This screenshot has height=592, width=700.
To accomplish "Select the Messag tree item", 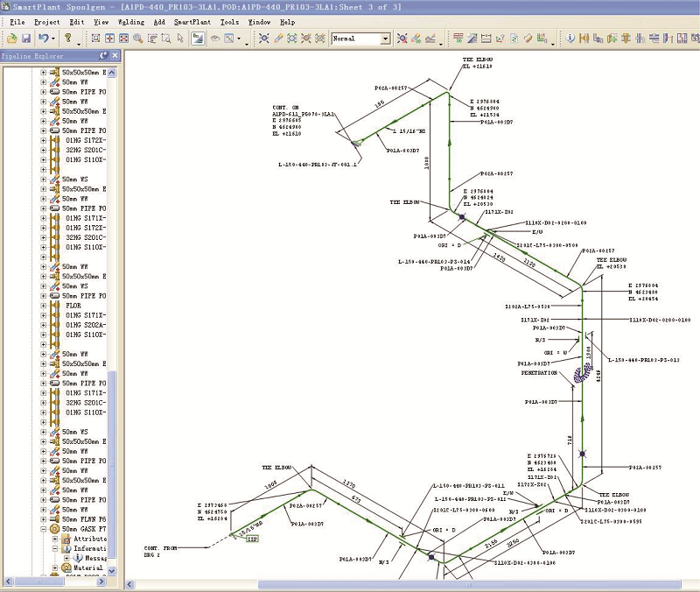I will [x=95, y=558].
